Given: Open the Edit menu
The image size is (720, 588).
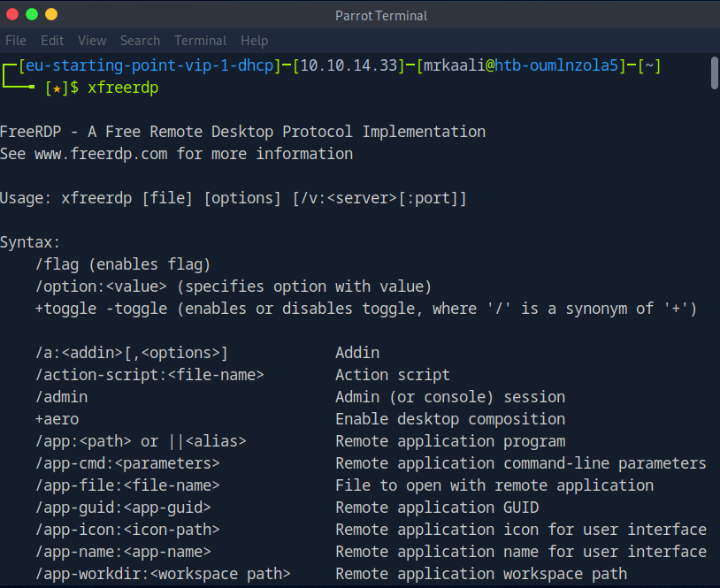Looking at the screenshot, I should pos(52,41).
